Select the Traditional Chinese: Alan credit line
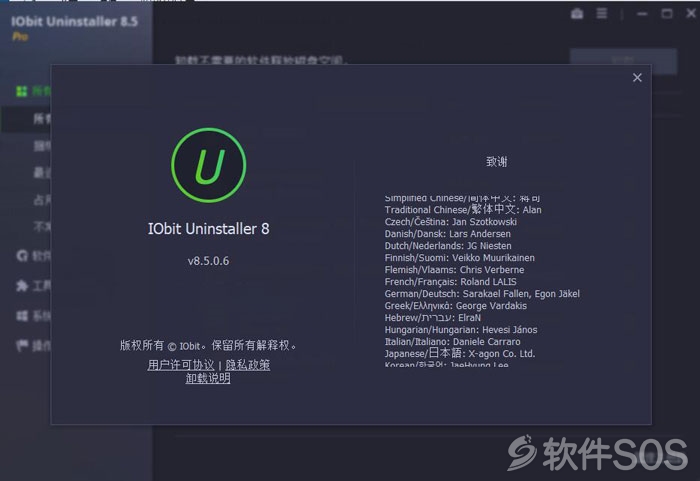Screen dimensions: 700x481 tap(463, 209)
